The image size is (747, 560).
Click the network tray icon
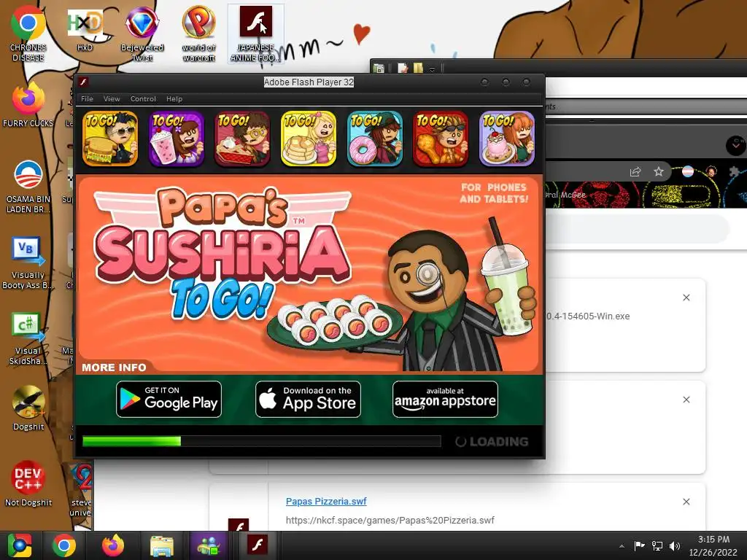[657, 546]
